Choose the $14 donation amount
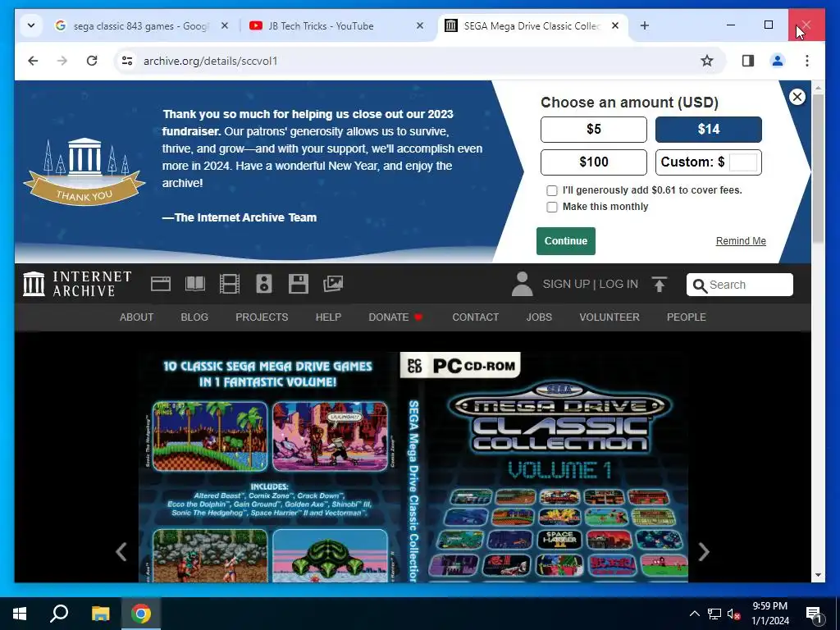 708,129
